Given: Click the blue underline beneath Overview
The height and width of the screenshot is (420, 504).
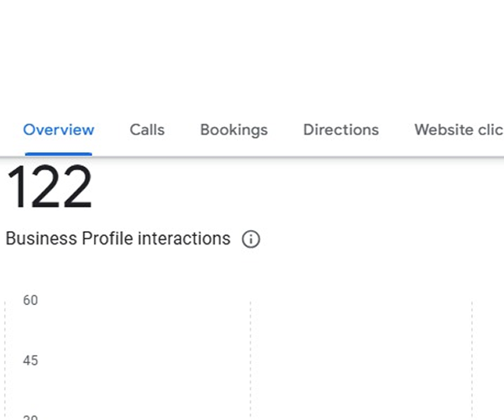Looking at the screenshot, I should pyautogui.click(x=59, y=155).
